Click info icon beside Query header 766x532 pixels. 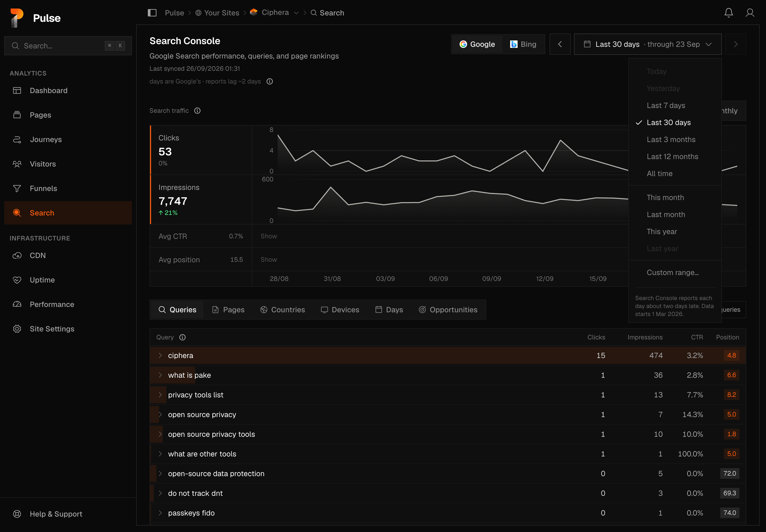pyautogui.click(x=182, y=337)
